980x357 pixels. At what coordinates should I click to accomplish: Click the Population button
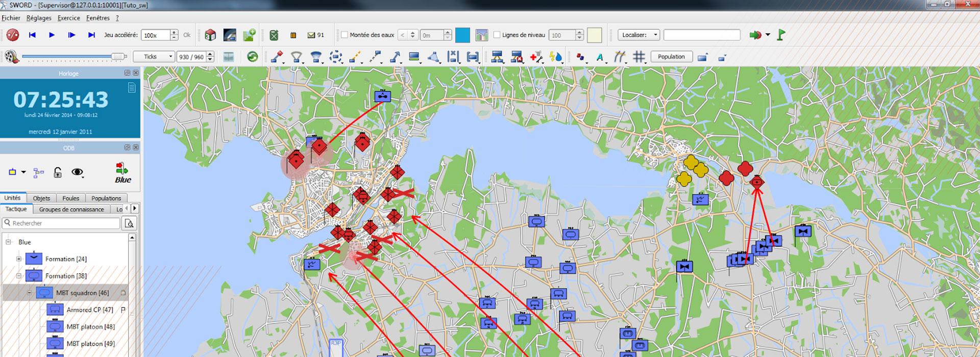click(x=671, y=57)
